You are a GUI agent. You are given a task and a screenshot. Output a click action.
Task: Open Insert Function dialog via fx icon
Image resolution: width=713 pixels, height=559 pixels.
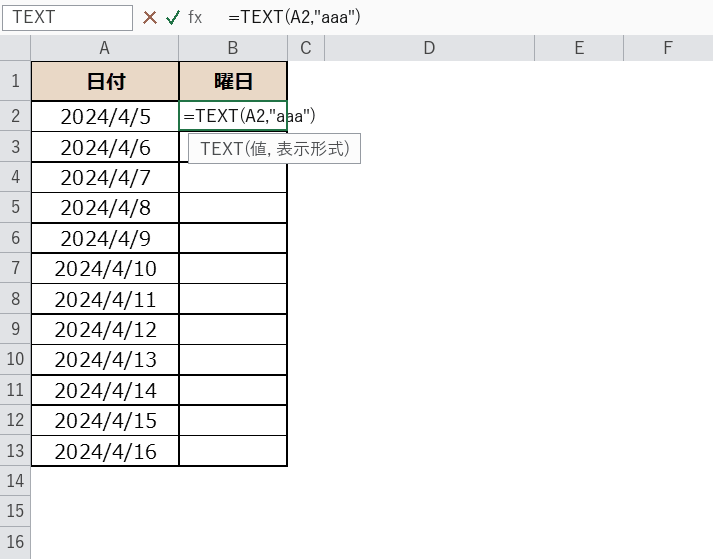195,18
